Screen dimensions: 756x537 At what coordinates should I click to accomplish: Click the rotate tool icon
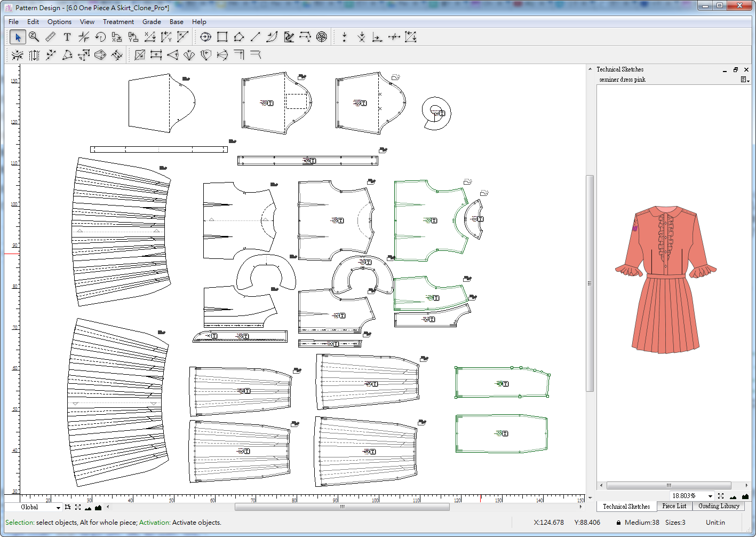pyautogui.click(x=100, y=37)
